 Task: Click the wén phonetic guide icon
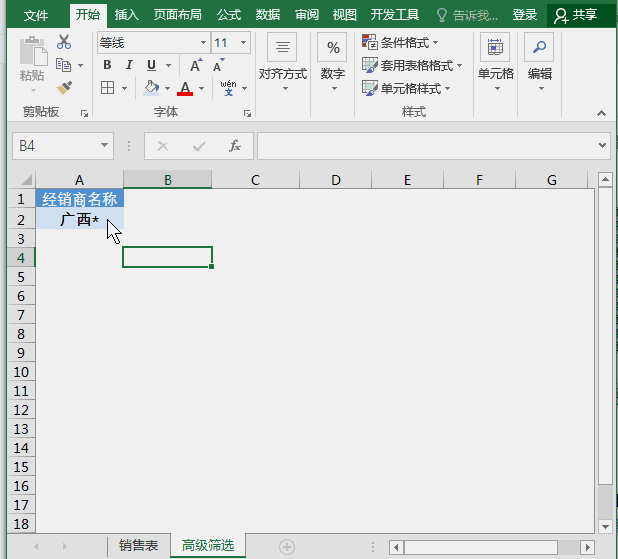click(229, 88)
